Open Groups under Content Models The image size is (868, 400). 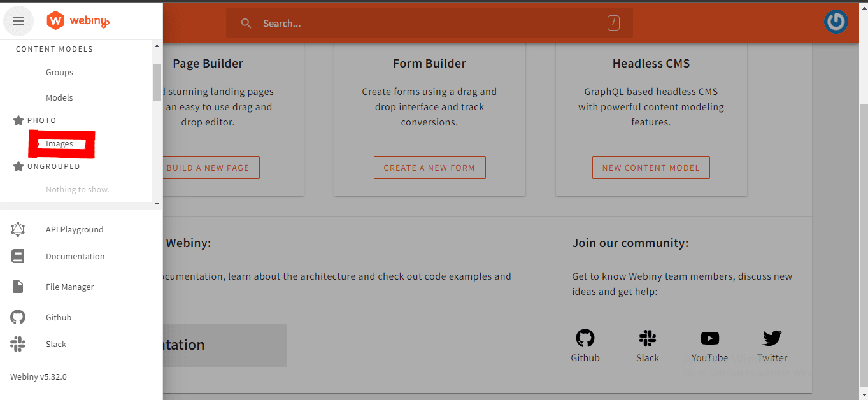[59, 73]
